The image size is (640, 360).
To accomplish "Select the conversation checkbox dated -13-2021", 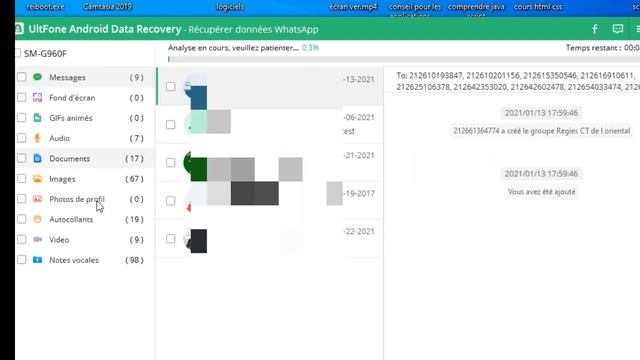I will (x=171, y=87).
